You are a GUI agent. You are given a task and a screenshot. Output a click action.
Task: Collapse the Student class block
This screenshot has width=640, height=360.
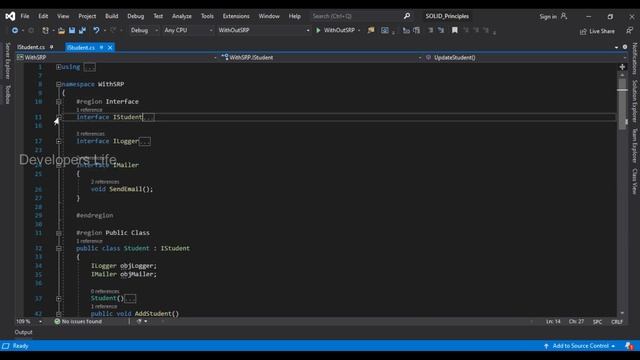(x=58, y=248)
